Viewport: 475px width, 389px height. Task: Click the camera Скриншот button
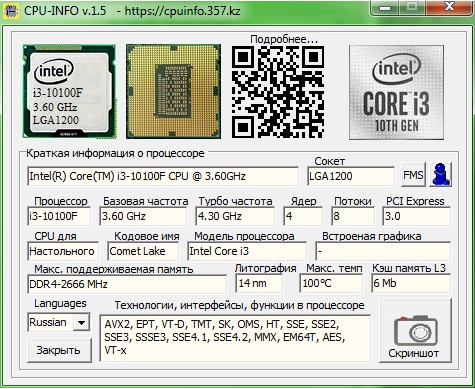415,331
